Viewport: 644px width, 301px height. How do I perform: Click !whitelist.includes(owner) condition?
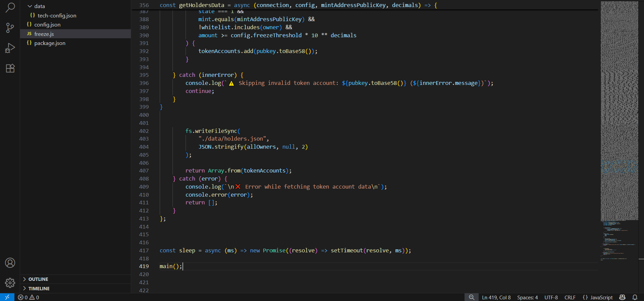click(240, 27)
